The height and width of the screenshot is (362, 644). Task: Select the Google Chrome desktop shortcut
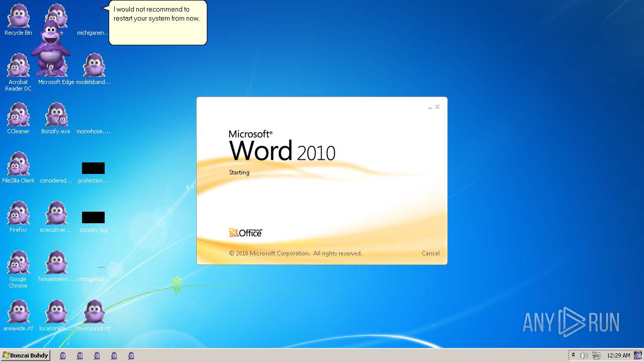(18, 269)
